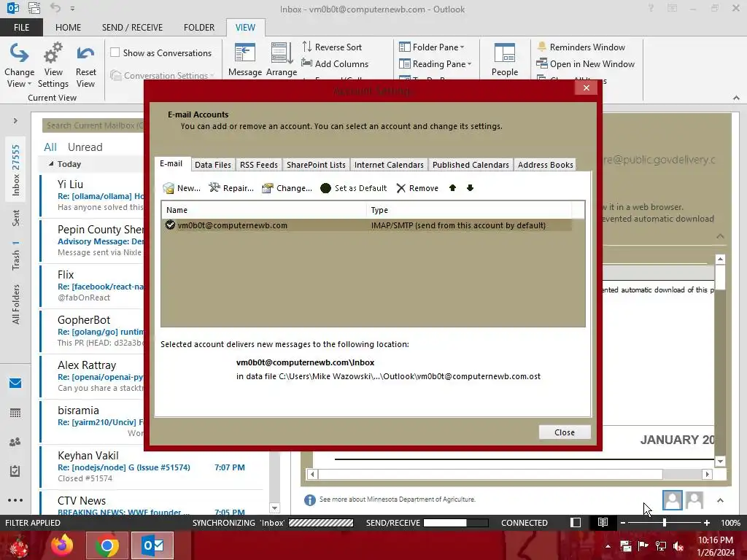747x560 pixels.
Task: Click the taskbar volume icon
Action: pos(678,546)
